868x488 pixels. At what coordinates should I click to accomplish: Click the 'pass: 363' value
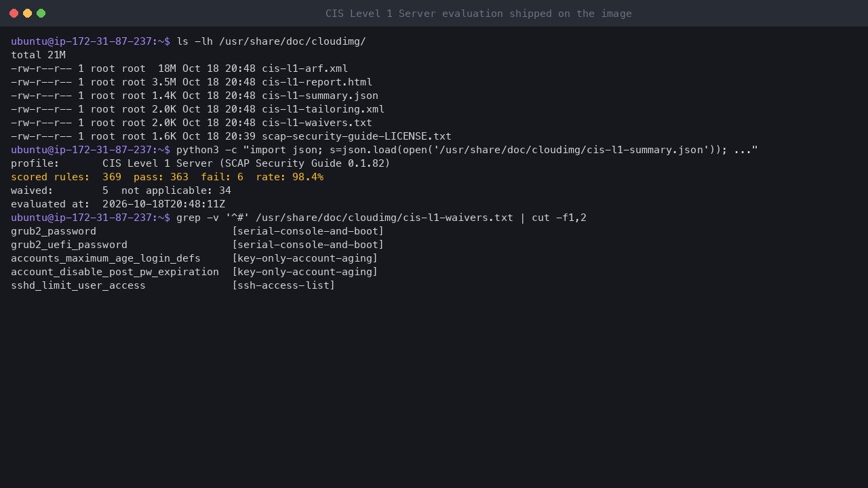point(161,177)
